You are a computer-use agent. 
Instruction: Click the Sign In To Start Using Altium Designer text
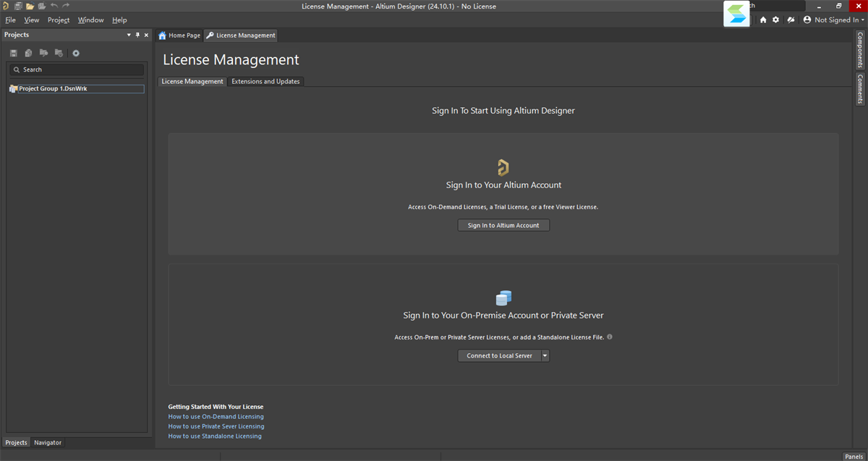(503, 111)
